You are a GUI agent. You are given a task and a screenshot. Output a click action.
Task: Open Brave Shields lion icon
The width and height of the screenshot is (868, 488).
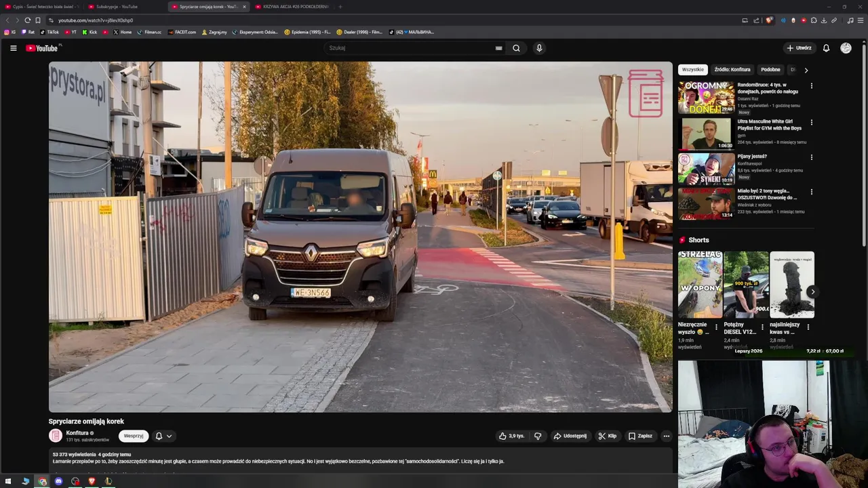[769, 20]
